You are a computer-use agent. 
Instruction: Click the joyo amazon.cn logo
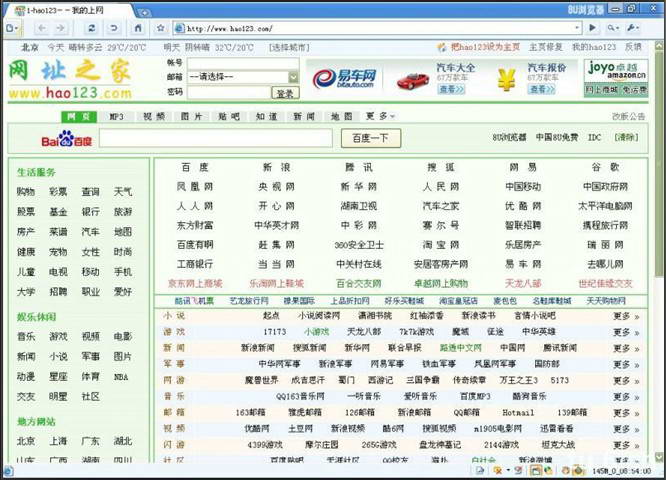tap(616, 70)
